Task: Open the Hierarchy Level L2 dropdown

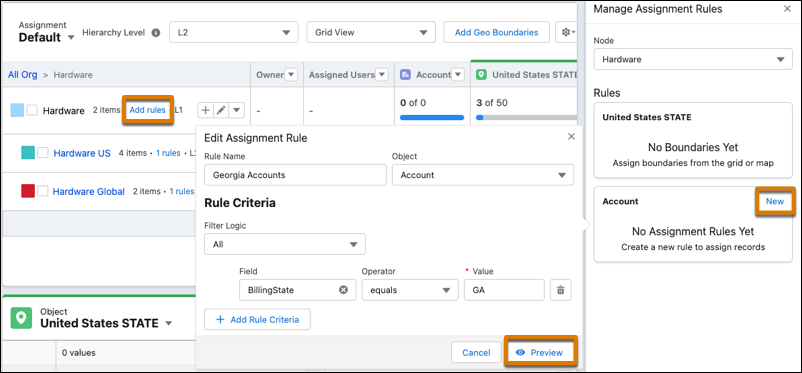Action: click(234, 32)
